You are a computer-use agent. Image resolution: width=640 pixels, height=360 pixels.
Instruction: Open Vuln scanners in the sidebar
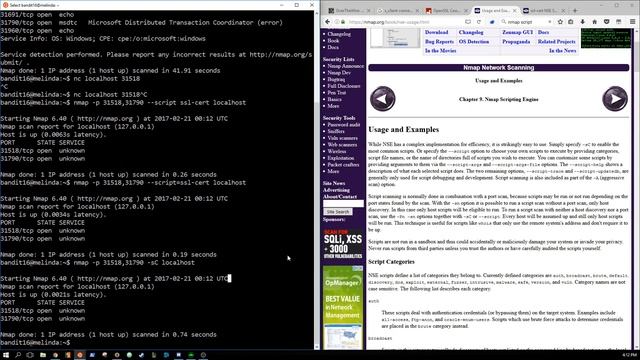[x=342, y=138]
